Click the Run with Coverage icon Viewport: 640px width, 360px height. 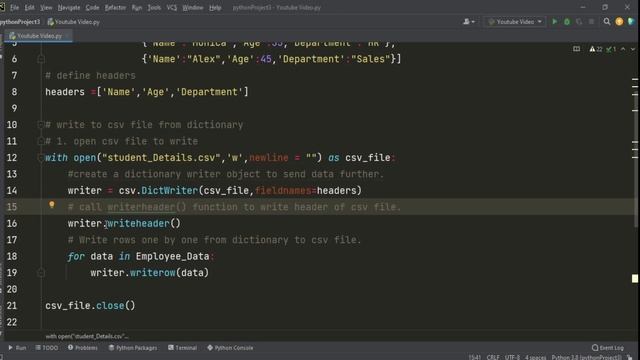click(x=579, y=22)
